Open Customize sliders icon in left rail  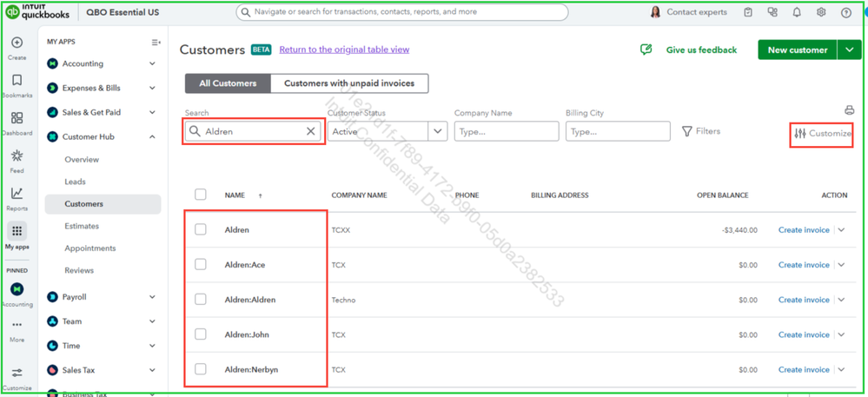[x=17, y=373]
